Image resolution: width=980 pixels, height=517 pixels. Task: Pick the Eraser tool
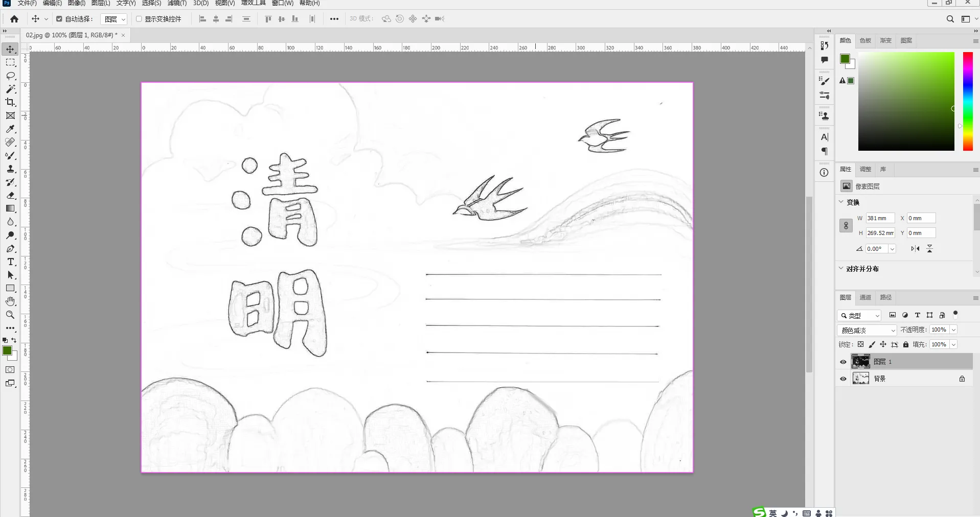[x=10, y=195]
